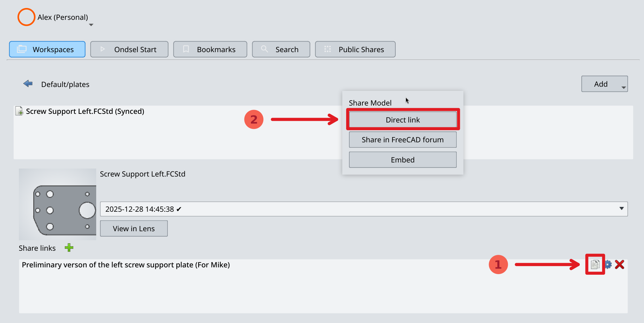Click the file icon beside Screw Support Left.FCStd
The width and height of the screenshot is (644, 323).
coord(19,111)
